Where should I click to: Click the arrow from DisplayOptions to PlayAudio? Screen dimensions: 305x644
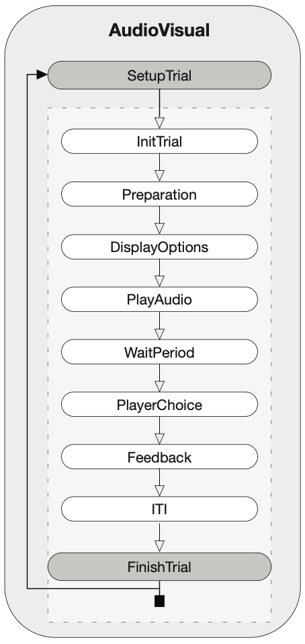click(x=159, y=273)
